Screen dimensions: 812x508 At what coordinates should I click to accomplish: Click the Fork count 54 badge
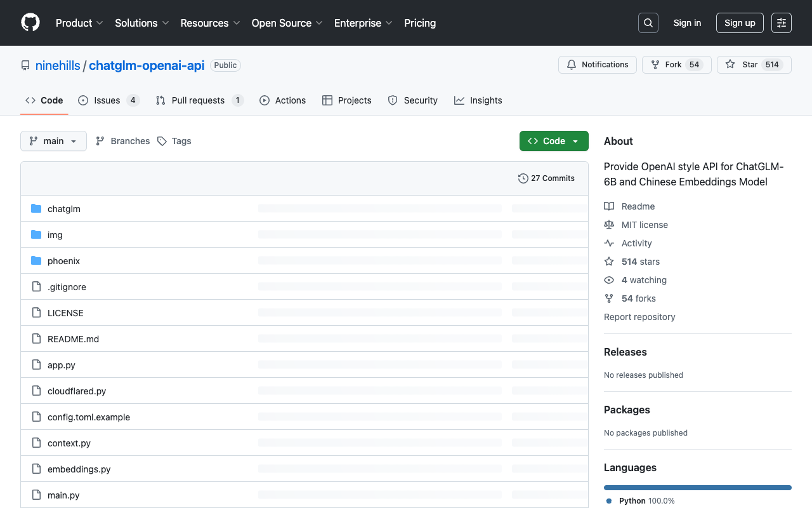point(694,65)
